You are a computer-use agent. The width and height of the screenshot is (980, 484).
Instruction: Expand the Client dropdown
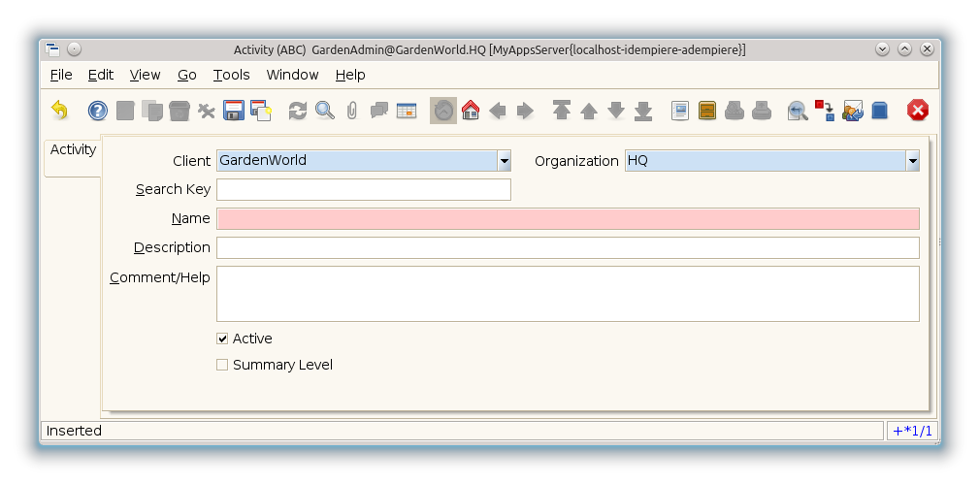pyautogui.click(x=504, y=161)
